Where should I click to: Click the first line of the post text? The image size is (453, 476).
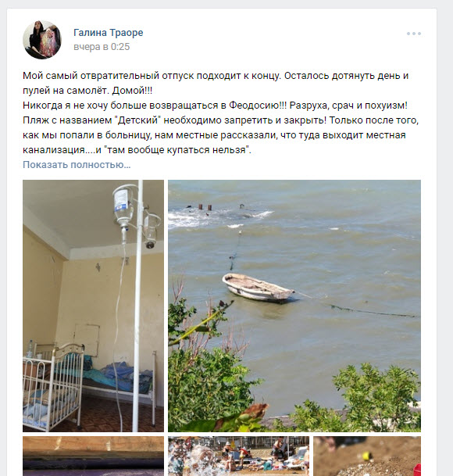[216, 76]
